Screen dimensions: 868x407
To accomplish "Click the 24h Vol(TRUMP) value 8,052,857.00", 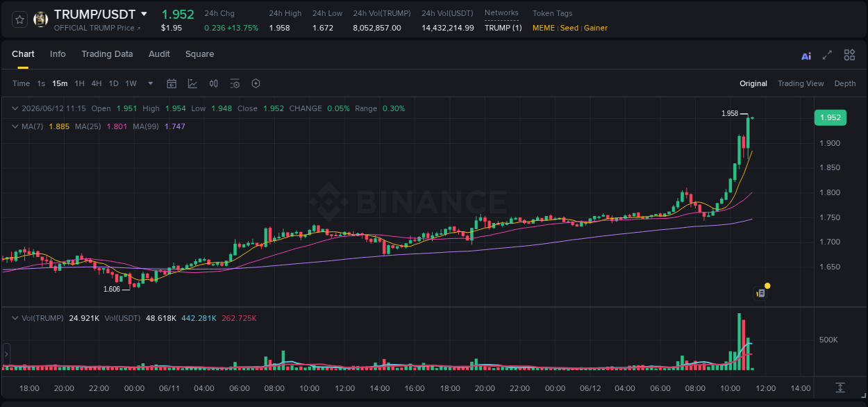I will (377, 28).
